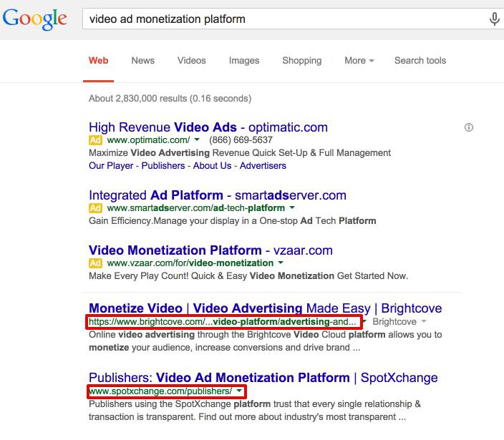Image resolution: width=504 pixels, height=440 pixels.
Task: Click the Ad badge beside www.vzaar.com
Action: point(95,263)
